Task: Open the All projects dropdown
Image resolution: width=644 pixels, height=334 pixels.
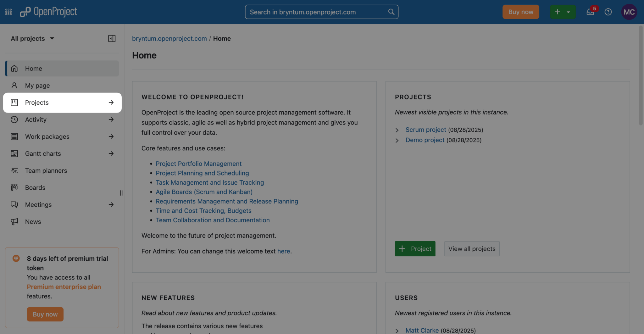Action: click(32, 38)
